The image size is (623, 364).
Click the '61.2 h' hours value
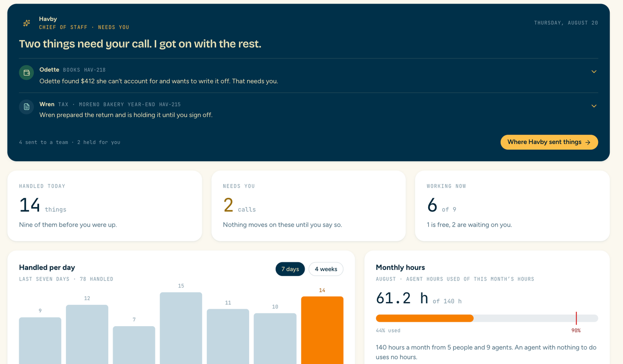tap(402, 298)
